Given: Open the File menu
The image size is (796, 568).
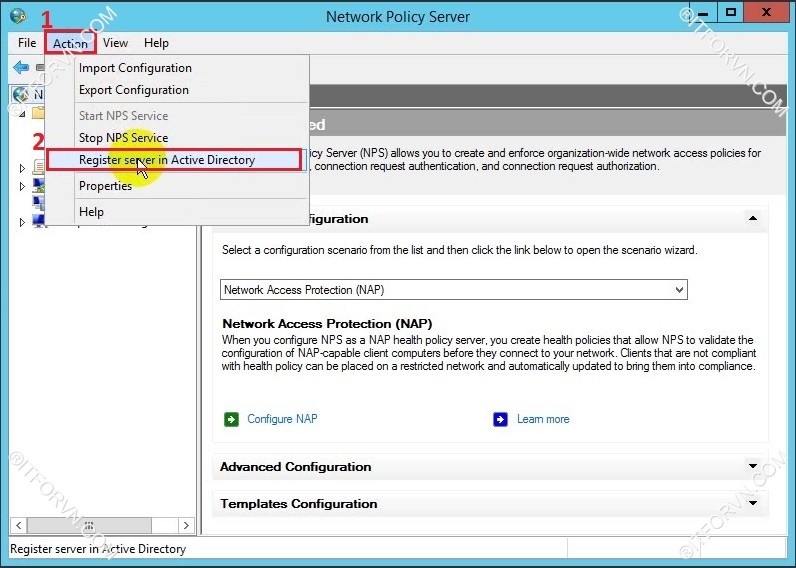Looking at the screenshot, I should click(27, 43).
